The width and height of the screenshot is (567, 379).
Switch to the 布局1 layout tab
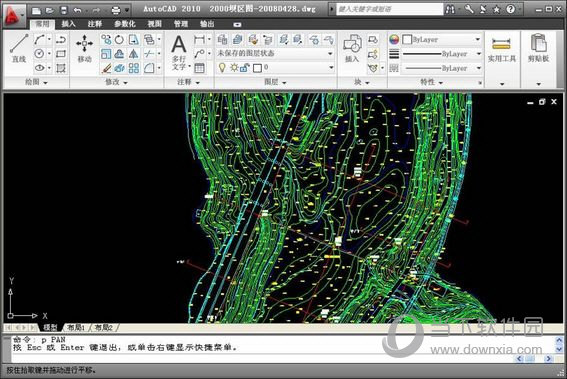(x=76, y=327)
